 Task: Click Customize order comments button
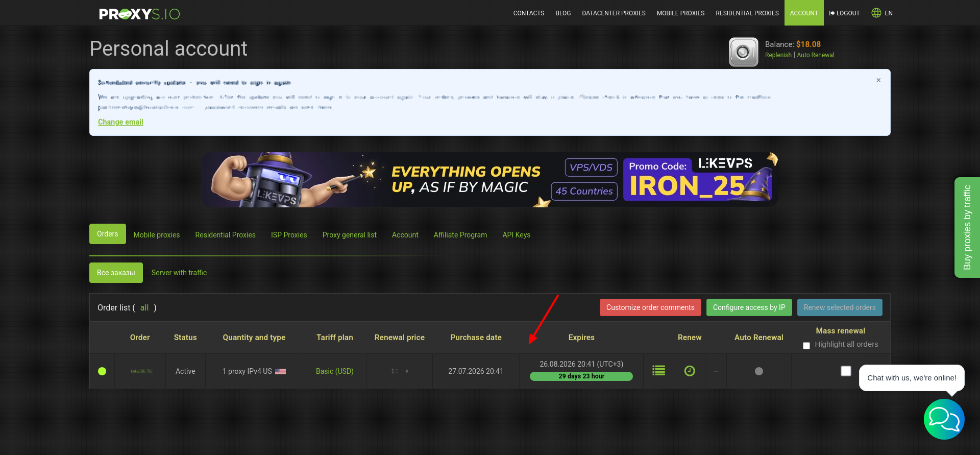(650, 307)
